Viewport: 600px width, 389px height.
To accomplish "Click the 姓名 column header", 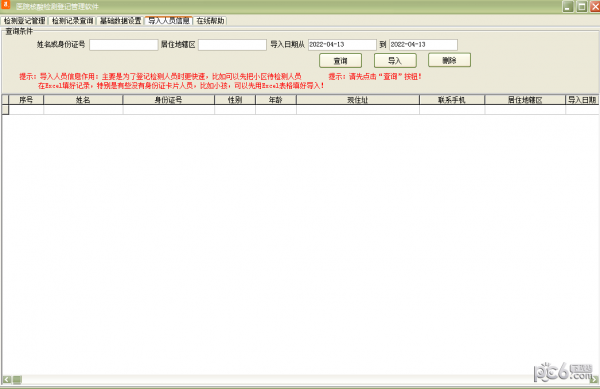I will coord(83,100).
